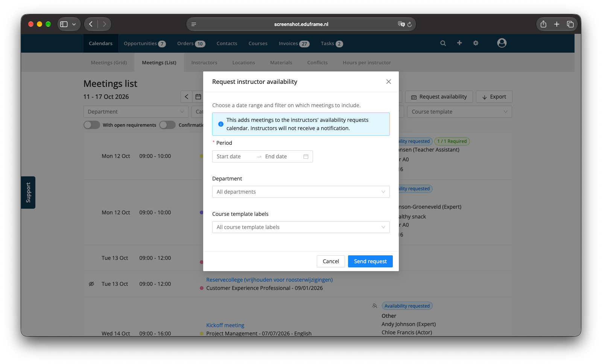Expand the Course template filter dropdown
602x364 pixels.
pos(459,112)
